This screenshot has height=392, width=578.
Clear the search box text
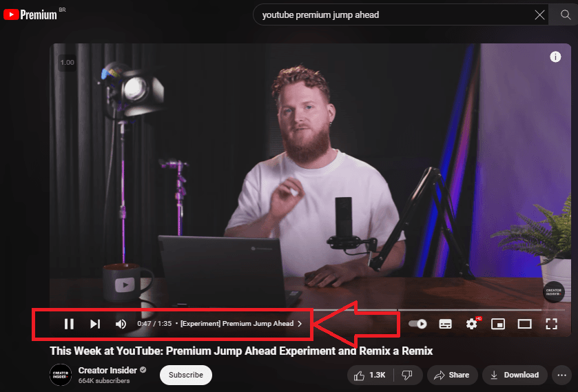[x=540, y=15]
